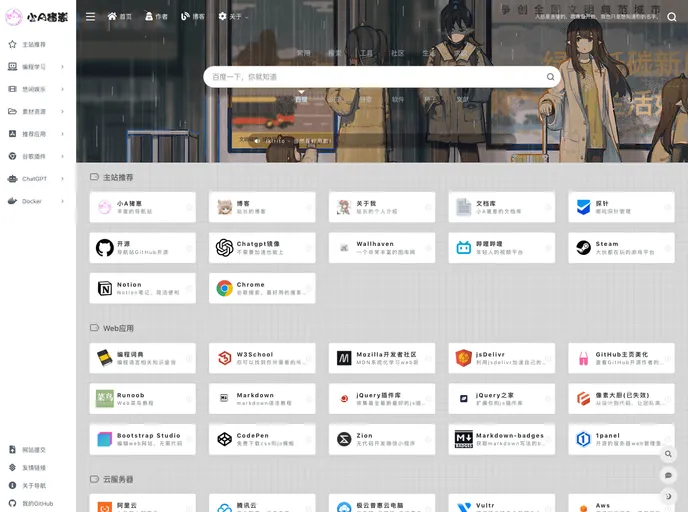Screen dimensions: 688x512
Task: Select the 工具 search category tab
Action: click(366, 53)
